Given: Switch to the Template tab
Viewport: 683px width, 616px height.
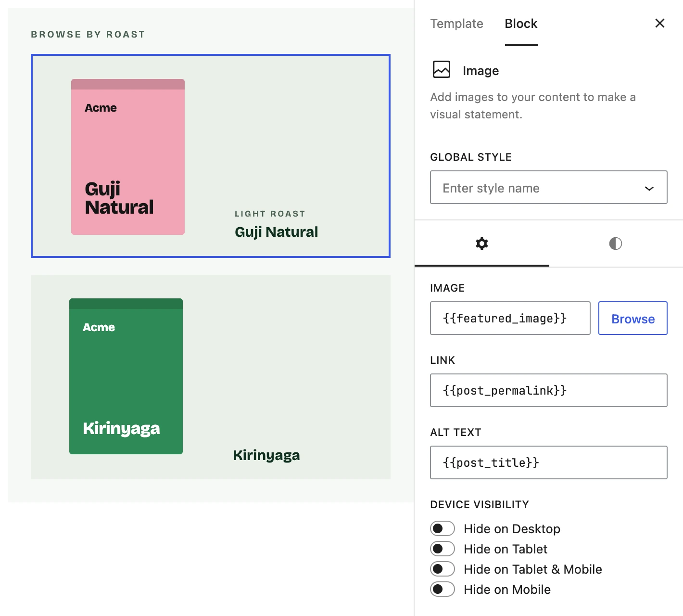Looking at the screenshot, I should click(456, 24).
